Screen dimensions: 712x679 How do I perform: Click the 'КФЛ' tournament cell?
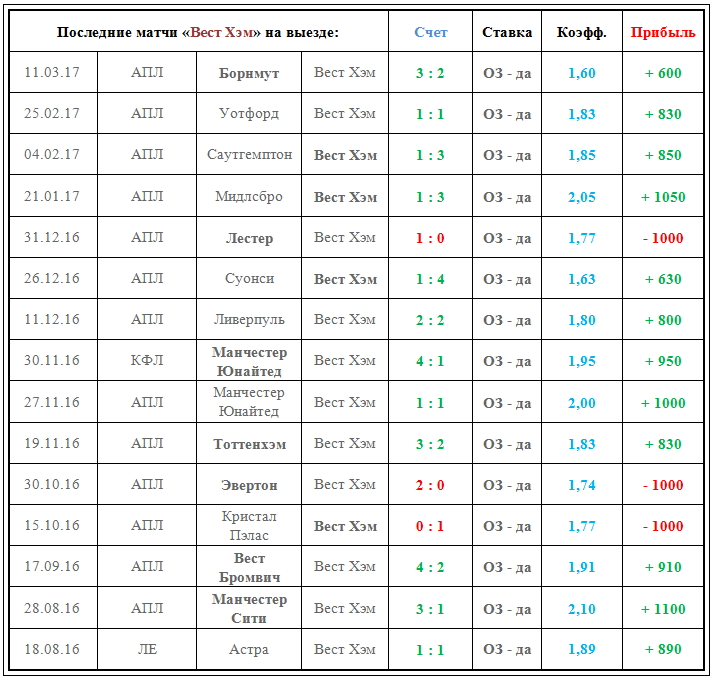coord(147,361)
